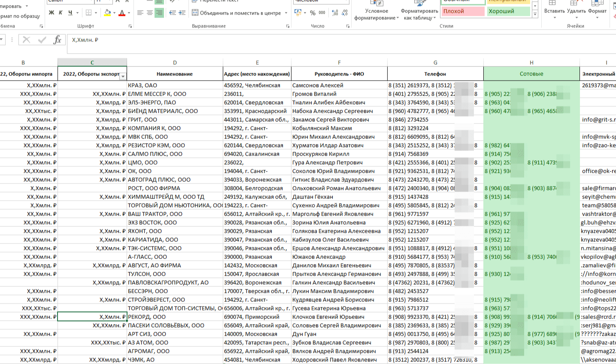Apply 'Плохой' cell style
The height and width of the screenshot is (364, 616).
(463, 11)
